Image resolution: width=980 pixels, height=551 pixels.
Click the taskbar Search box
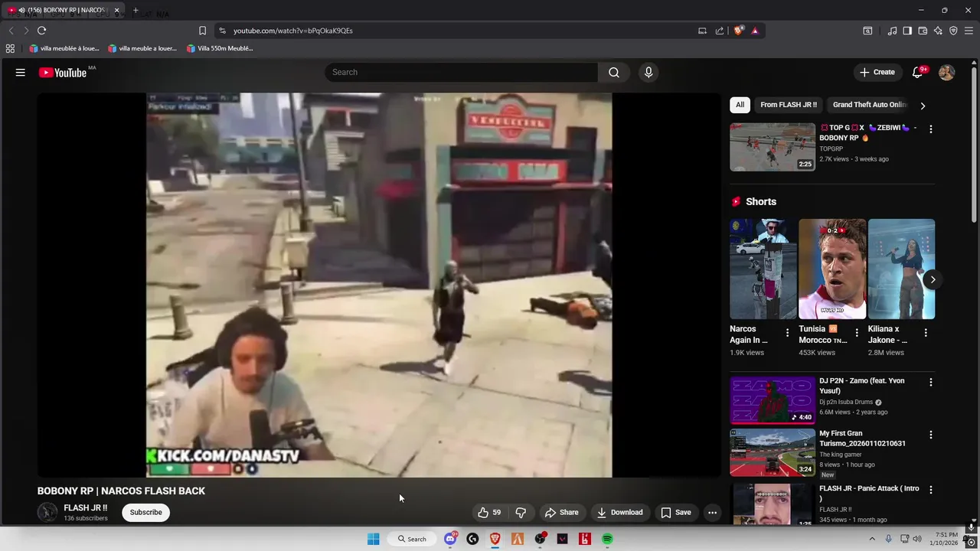[x=412, y=540]
